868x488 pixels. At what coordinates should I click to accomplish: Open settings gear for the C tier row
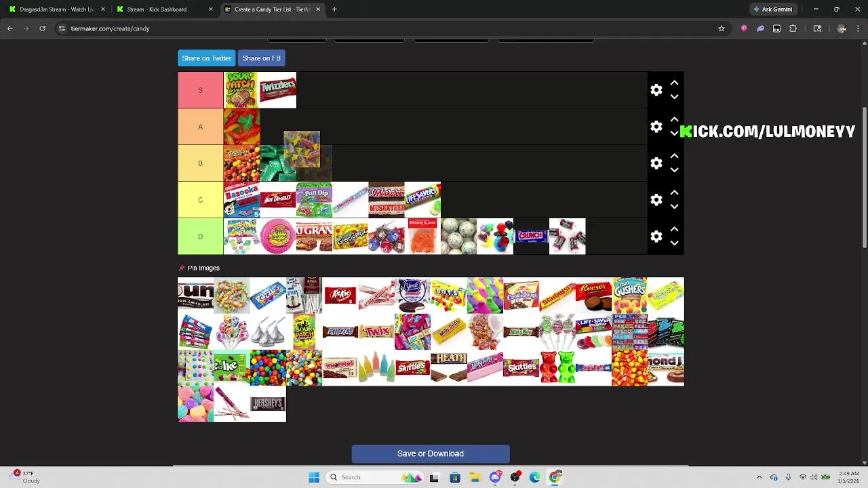656,200
